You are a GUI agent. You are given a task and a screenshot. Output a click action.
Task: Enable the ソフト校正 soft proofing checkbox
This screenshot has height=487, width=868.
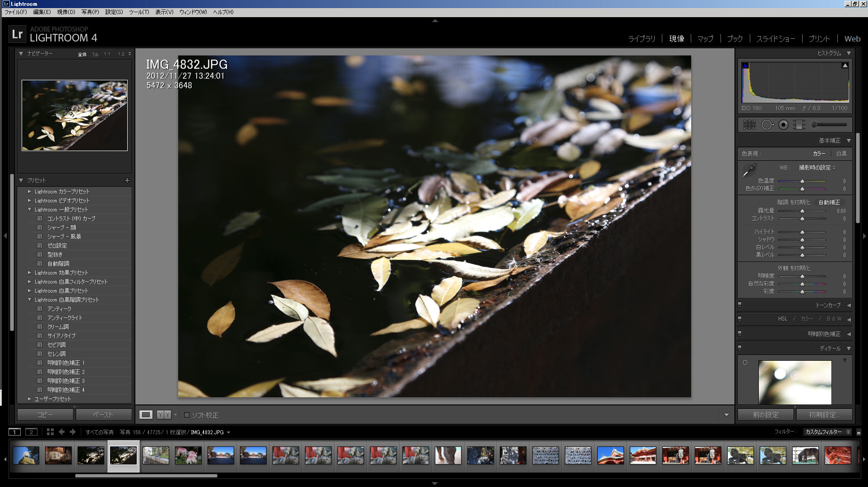pos(187,415)
